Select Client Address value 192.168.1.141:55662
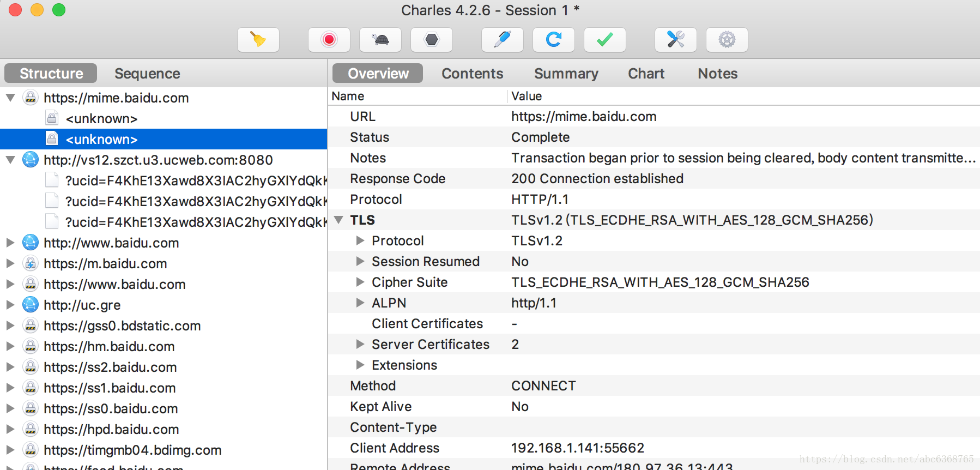 [578, 448]
